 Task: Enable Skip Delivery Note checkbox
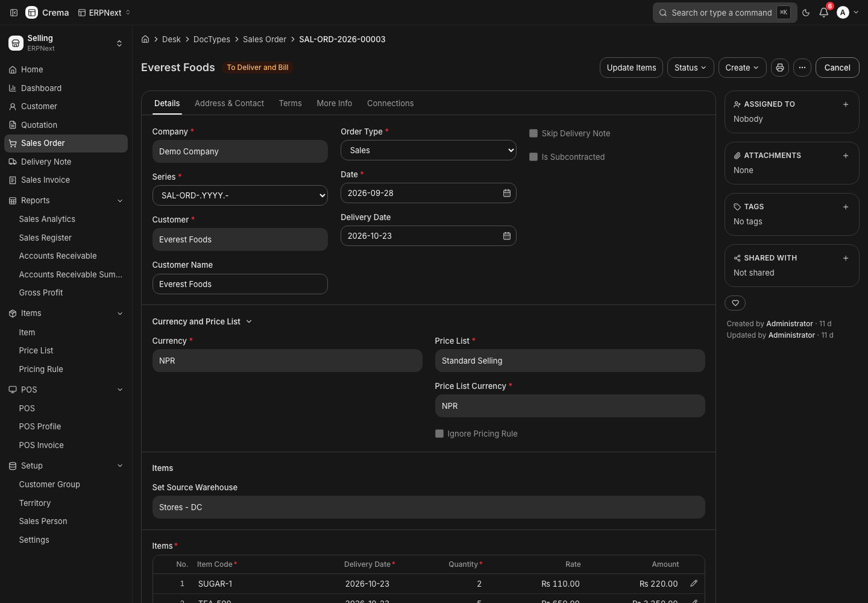tap(533, 133)
